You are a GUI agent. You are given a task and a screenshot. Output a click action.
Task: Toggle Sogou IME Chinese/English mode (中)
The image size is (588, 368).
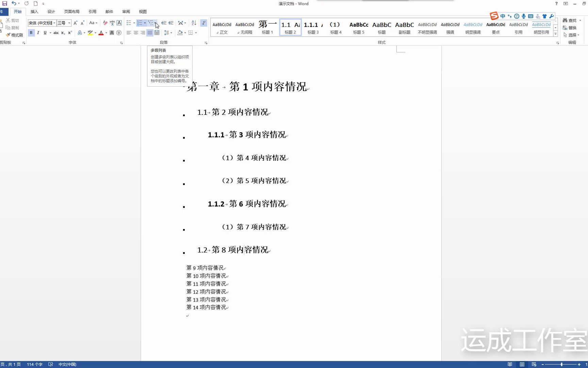[503, 16]
